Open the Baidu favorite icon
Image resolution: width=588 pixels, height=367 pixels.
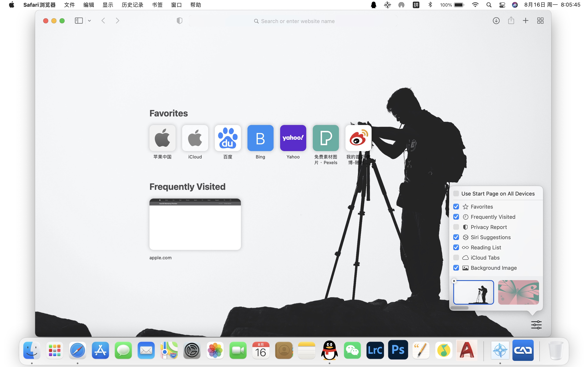[228, 138]
